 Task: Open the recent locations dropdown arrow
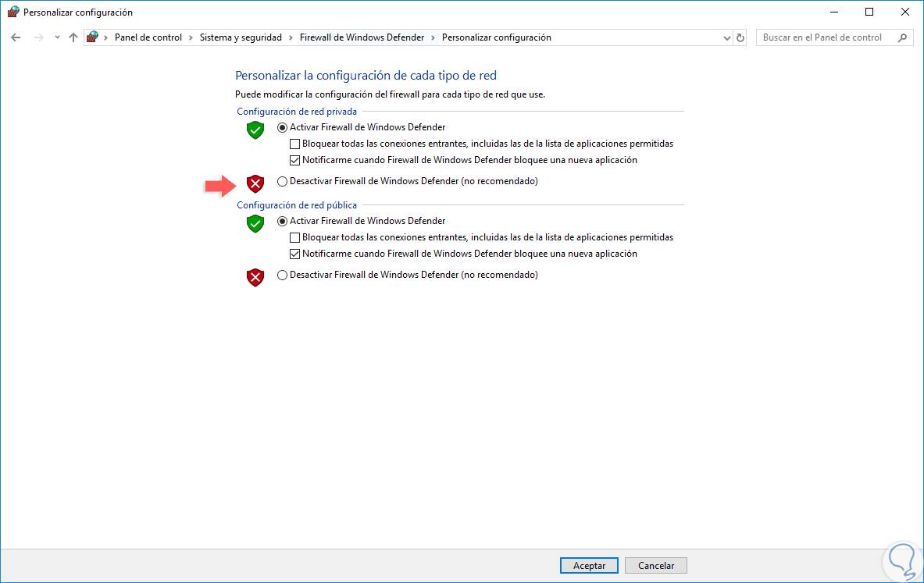click(57, 37)
